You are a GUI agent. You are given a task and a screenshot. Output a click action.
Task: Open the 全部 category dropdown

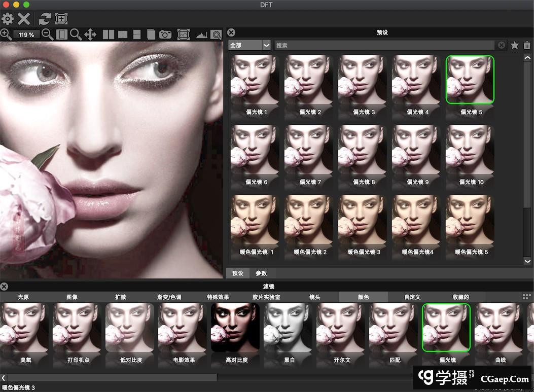tap(250, 45)
